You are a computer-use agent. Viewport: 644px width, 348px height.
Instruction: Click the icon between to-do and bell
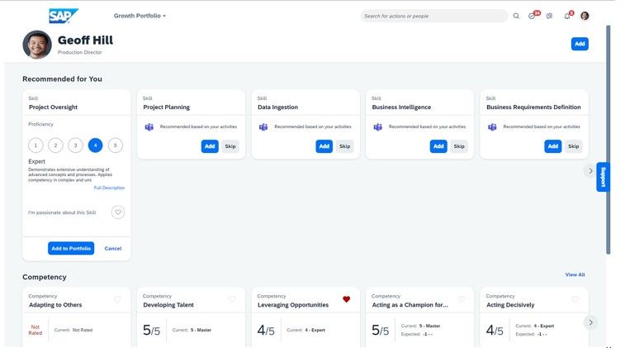click(550, 16)
